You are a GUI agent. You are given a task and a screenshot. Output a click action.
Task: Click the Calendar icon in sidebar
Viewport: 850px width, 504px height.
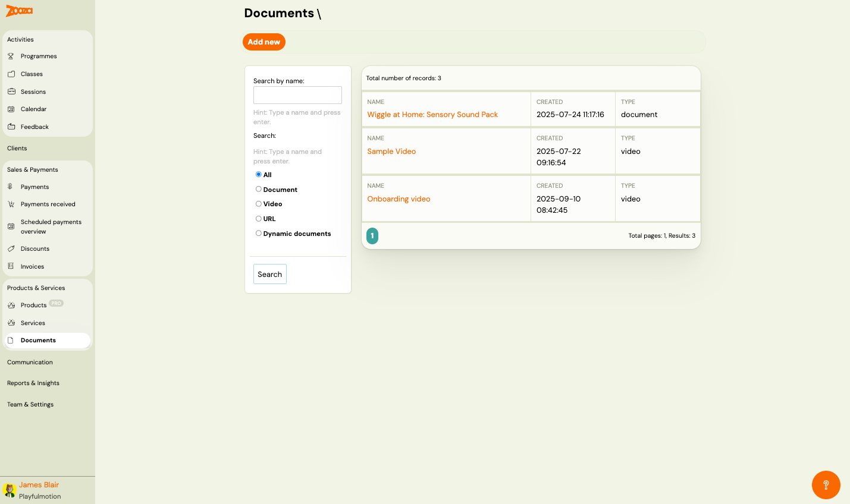click(x=11, y=109)
